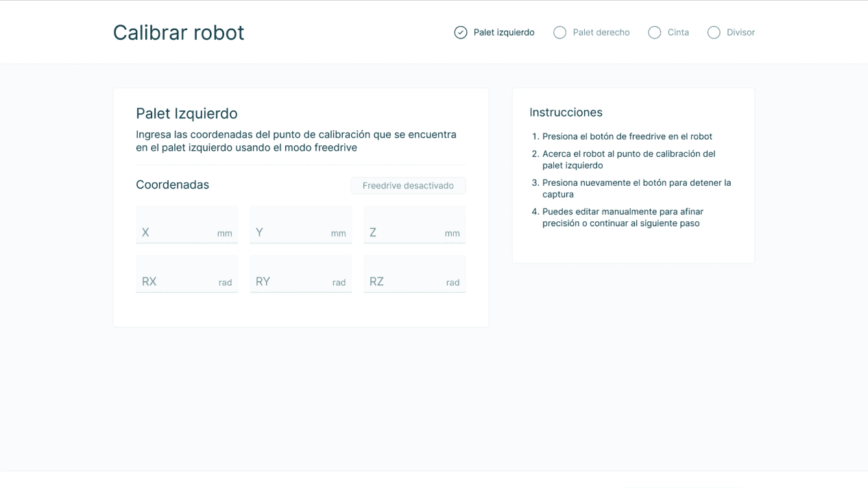This screenshot has width=868, height=488.
Task: Click the Calibrar robot page title
Action: pos(179,32)
